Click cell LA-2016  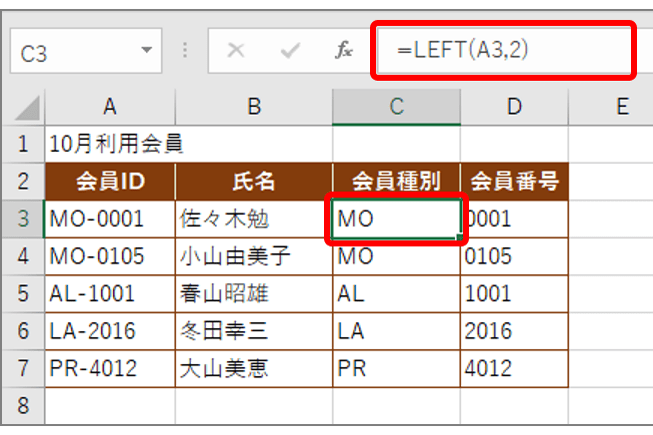click(x=110, y=331)
